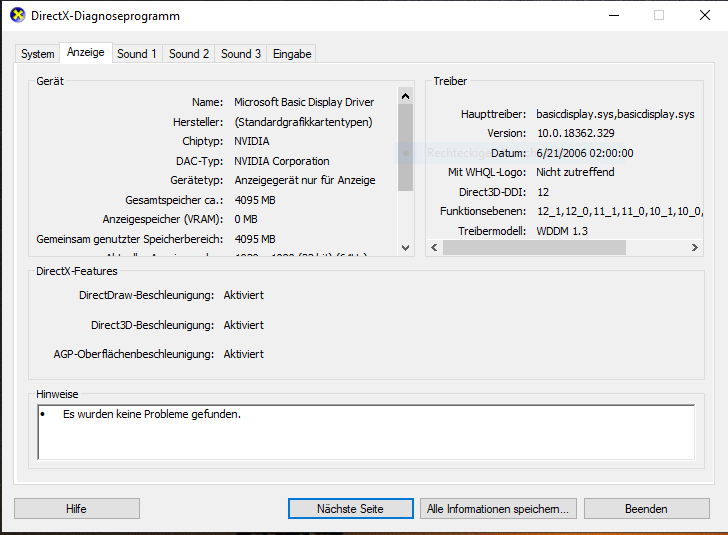The image size is (728, 535).
Task: Click driver version '10.0.18362.329'
Action: tap(576, 133)
